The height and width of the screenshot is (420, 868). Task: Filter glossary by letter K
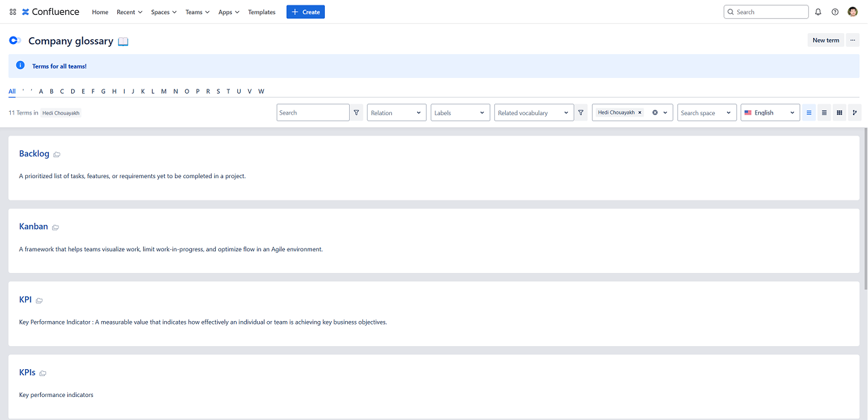tap(142, 91)
